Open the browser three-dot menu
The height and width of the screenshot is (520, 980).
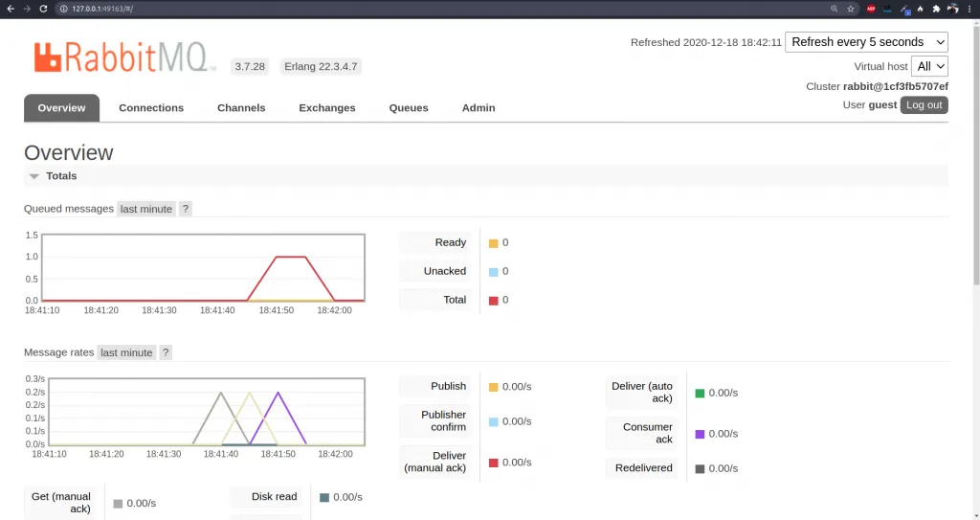tap(969, 9)
